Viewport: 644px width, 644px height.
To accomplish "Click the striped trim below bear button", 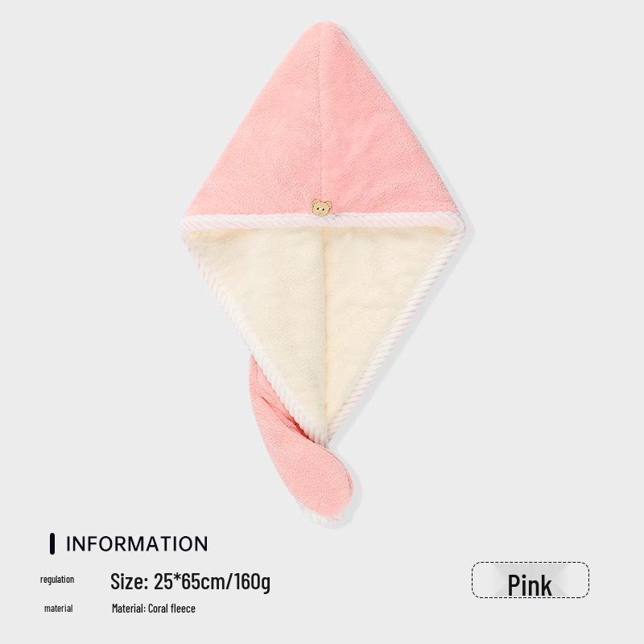I will point(320,221).
